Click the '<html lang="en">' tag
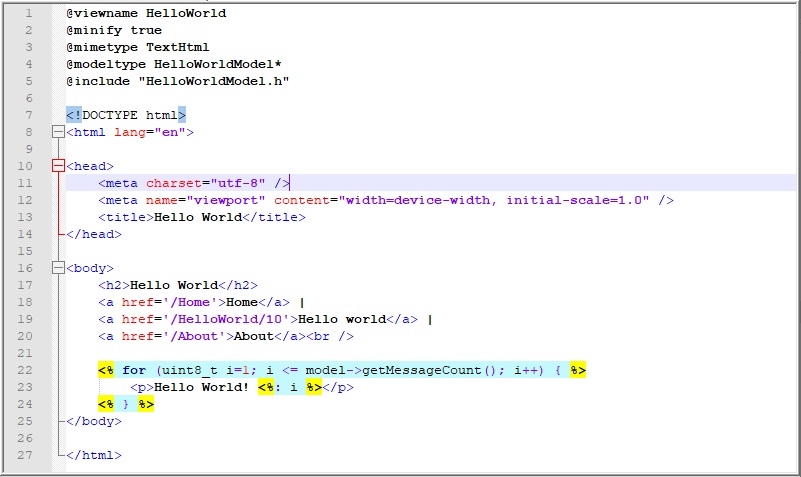This screenshot has height=477, width=801. [130, 132]
